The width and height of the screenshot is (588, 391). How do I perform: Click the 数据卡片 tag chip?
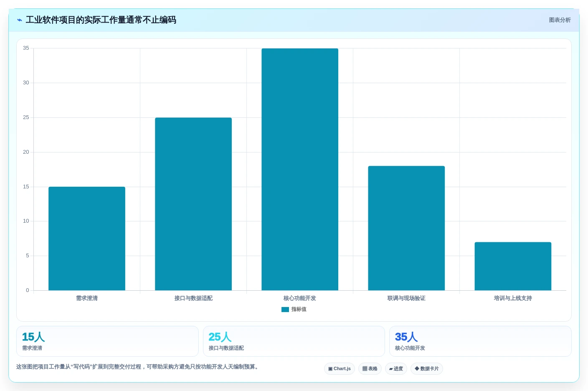(x=427, y=369)
